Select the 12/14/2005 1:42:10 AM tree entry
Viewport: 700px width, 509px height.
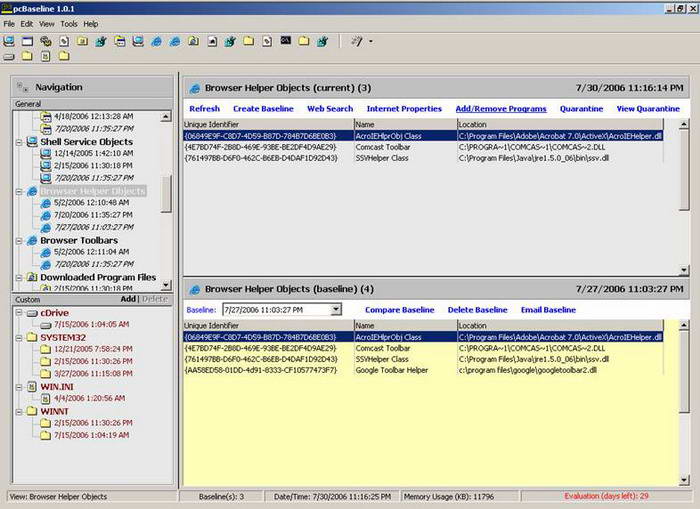point(93,153)
